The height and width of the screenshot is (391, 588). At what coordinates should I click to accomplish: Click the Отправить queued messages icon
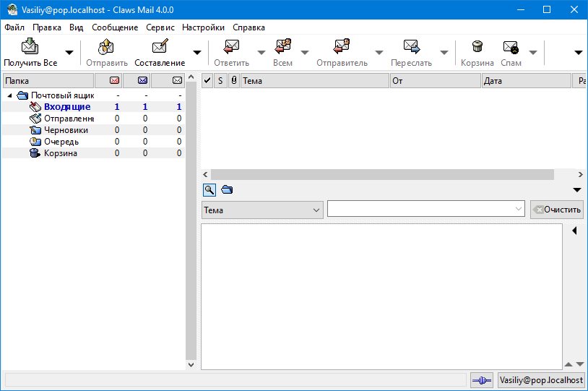click(x=106, y=46)
